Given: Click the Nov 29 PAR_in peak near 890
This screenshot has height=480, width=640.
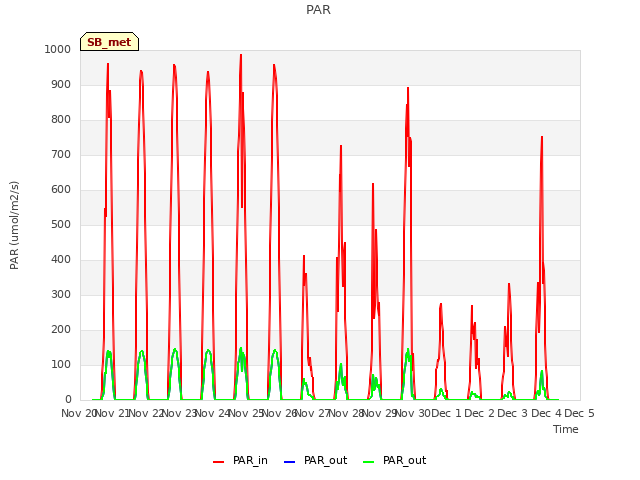Looking at the screenshot, I should tap(408, 88).
